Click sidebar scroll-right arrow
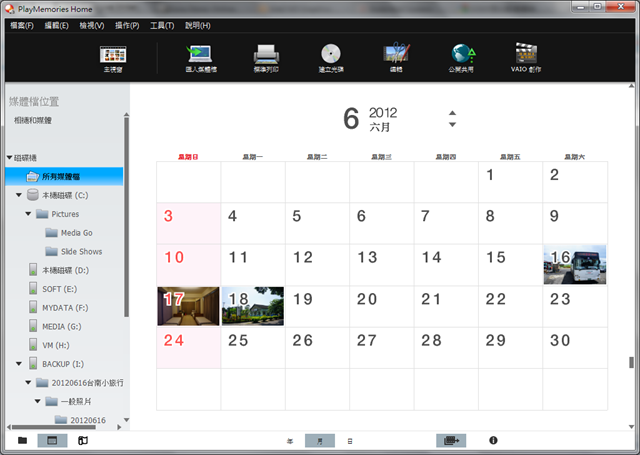 119,427
